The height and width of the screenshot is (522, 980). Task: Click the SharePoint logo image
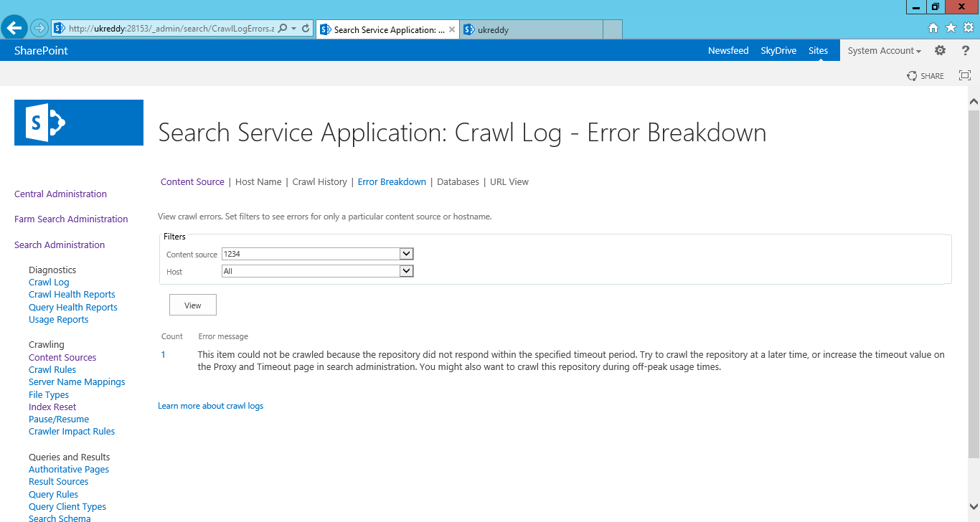tap(79, 123)
